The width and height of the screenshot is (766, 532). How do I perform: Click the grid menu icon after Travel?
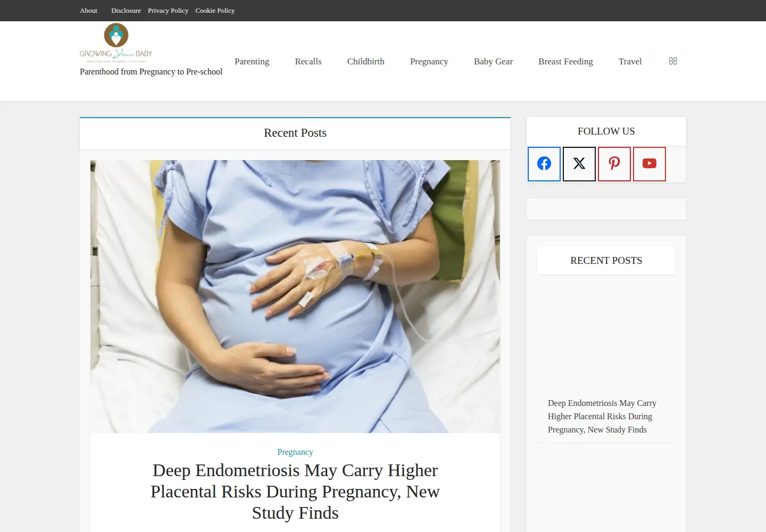pos(673,61)
